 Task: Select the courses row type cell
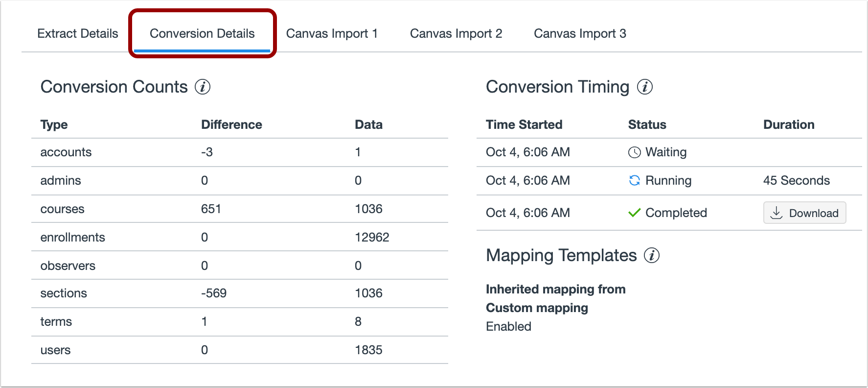[x=63, y=209]
